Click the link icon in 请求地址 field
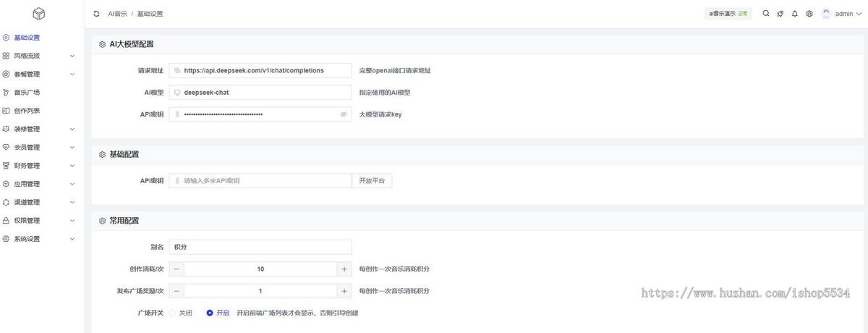Viewport: 868px width, 333px height. [177, 71]
